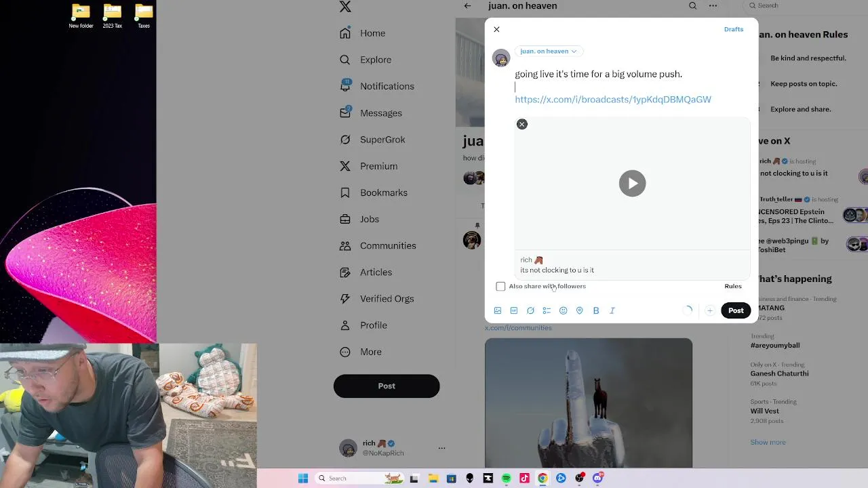
Task: Open the horse statue image post
Action: click(589, 403)
